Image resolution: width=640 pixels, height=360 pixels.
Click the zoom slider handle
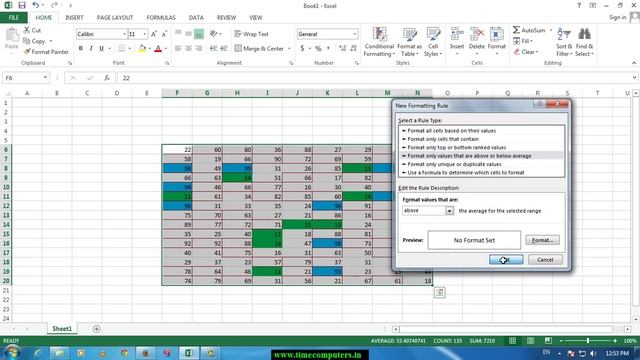click(588, 340)
